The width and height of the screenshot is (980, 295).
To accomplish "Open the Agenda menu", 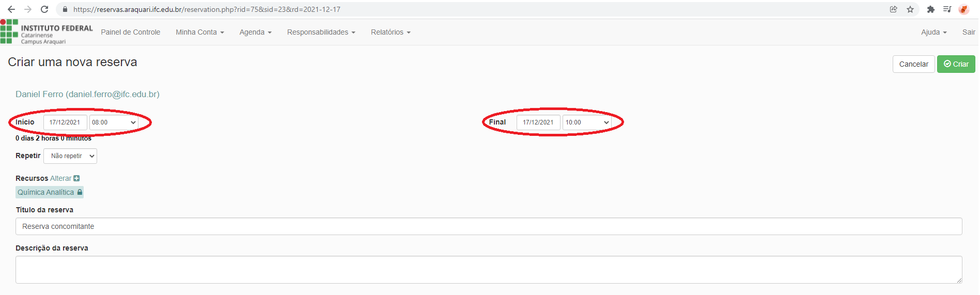I will 255,32.
